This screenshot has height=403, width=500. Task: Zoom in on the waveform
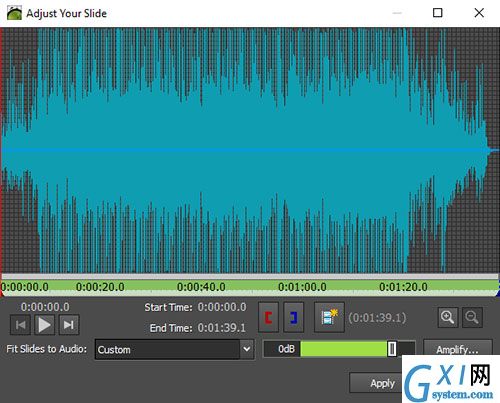coord(448,317)
